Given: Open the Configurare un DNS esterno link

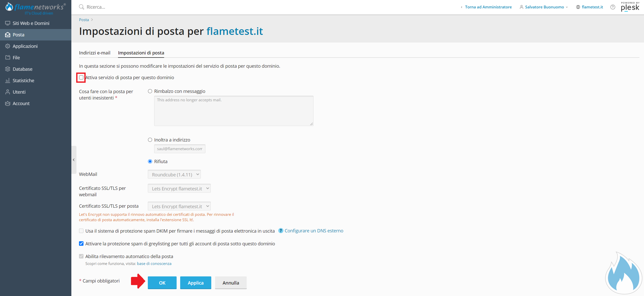Looking at the screenshot, I should 314,231.
